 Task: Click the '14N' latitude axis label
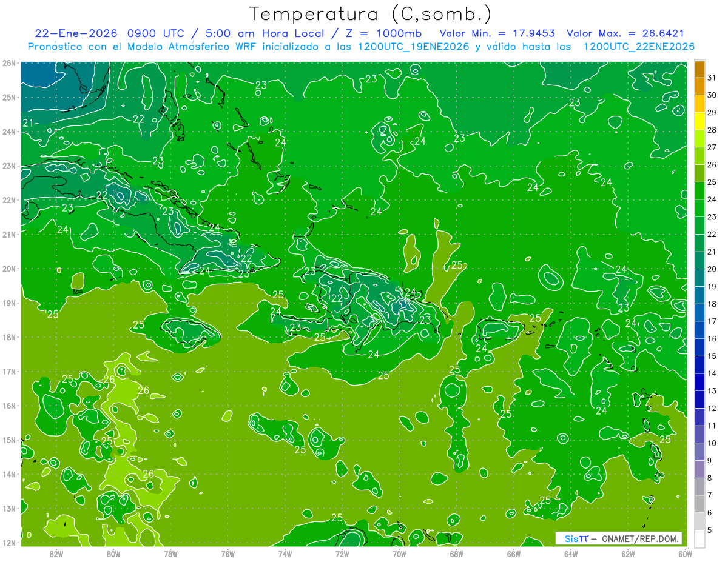tap(9, 474)
